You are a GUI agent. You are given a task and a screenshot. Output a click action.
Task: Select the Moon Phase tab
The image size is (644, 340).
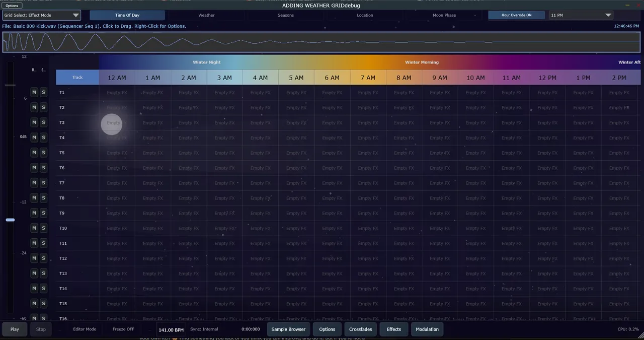click(x=444, y=15)
